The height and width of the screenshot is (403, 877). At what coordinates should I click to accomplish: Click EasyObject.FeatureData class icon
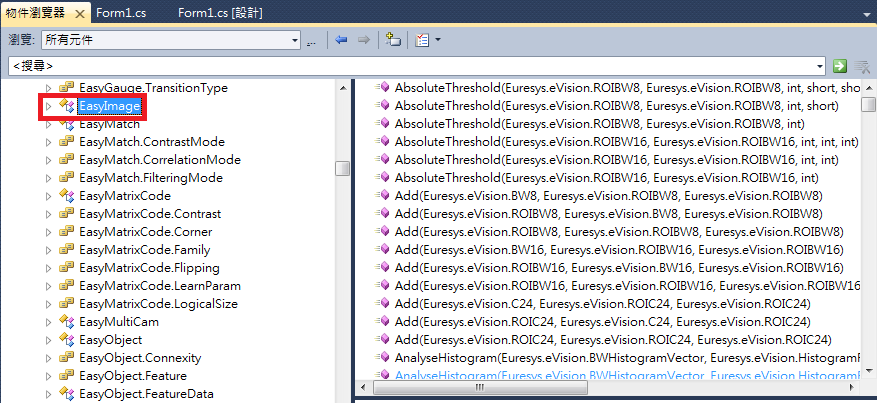[x=67, y=393]
